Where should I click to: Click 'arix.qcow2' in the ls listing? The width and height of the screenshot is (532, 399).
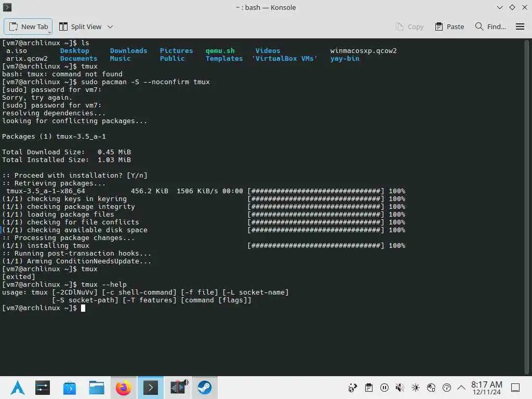click(27, 58)
